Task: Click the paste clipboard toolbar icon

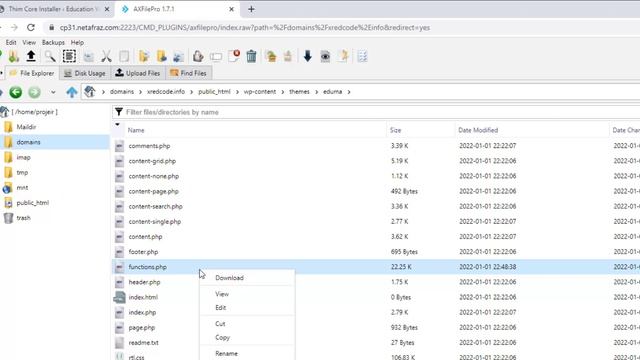Action: coord(124,56)
